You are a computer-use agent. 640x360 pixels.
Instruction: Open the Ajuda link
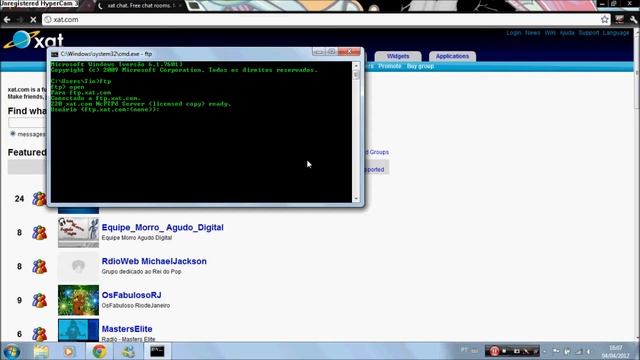567,33
